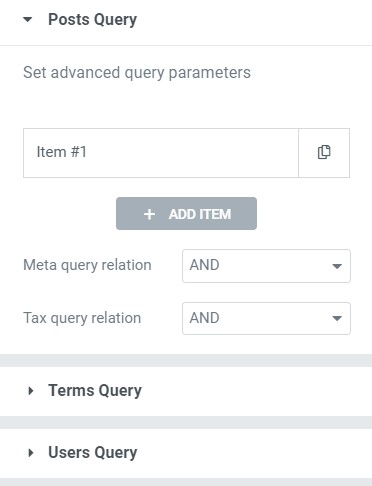Click the caret arrow of Tax query relation
The width and height of the screenshot is (372, 486).
[x=337, y=318]
